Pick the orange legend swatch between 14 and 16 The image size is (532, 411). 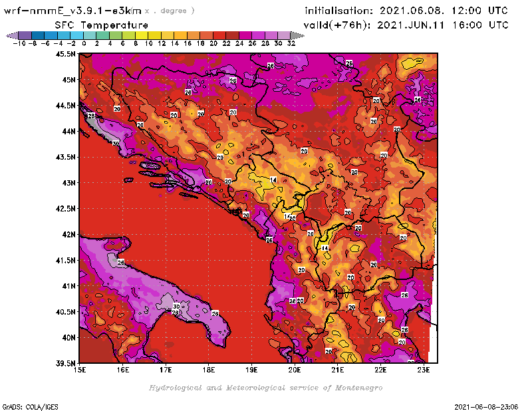tap(180, 35)
